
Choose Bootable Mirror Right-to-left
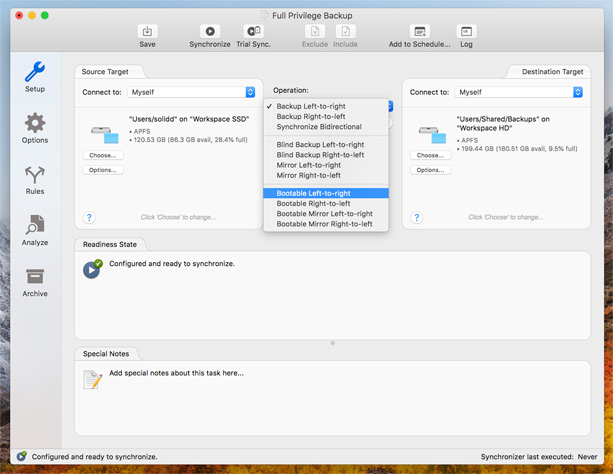pyautogui.click(x=326, y=224)
